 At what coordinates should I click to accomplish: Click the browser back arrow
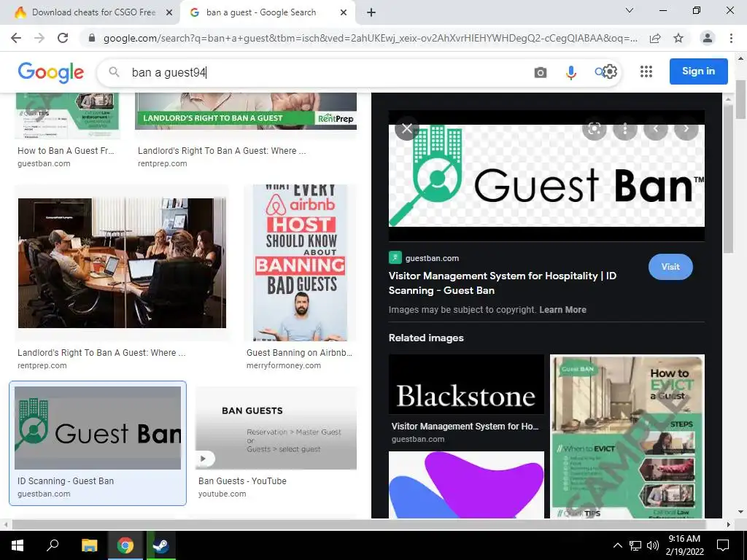click(x=16, y=38)
